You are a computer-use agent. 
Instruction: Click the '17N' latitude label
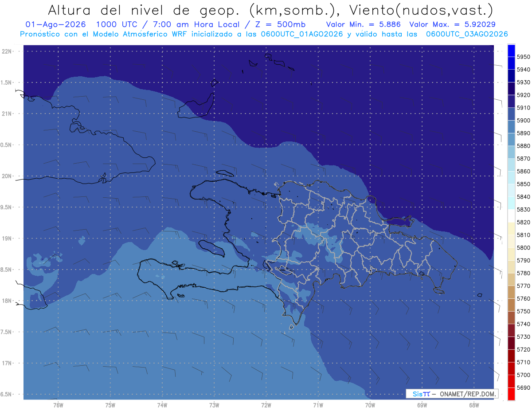coord(8,363)
